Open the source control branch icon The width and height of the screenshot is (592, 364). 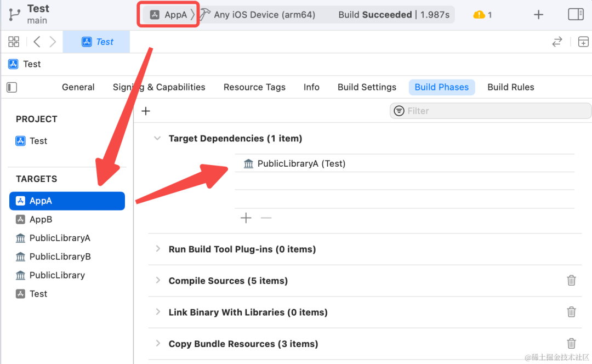[14, 14]
